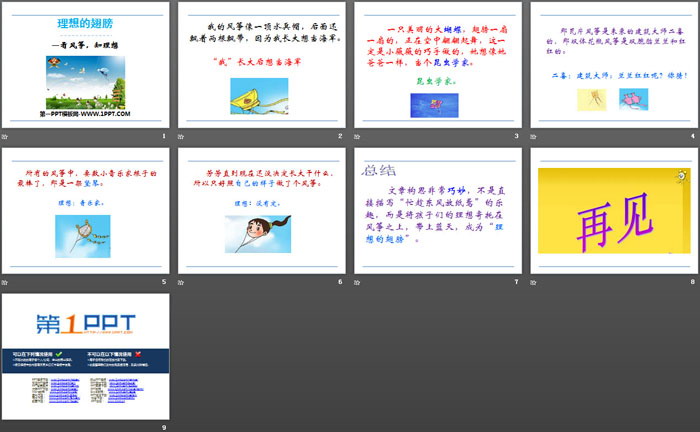
Task: Select slide 2 with the yellow kite
Action: 261,65
